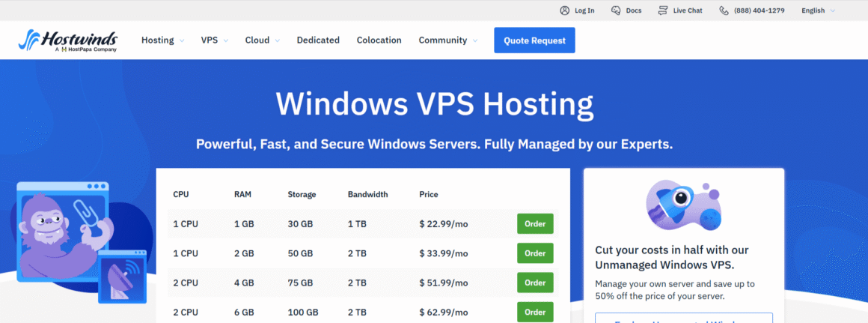
Task: Go to the Colocation page
Action: coord(379,40)
